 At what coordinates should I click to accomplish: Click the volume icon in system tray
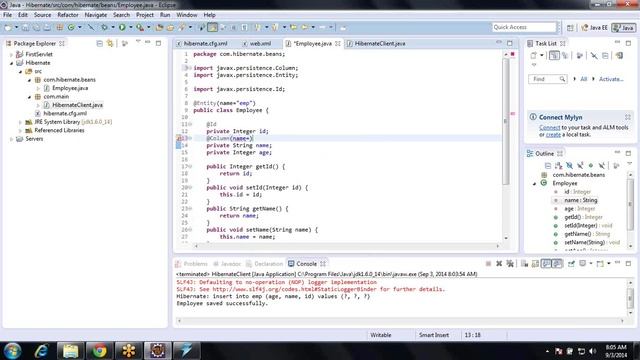pos(592,351)
